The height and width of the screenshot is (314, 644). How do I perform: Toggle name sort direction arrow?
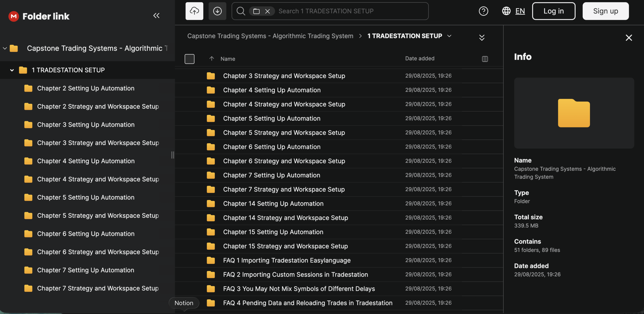(212, 59)
